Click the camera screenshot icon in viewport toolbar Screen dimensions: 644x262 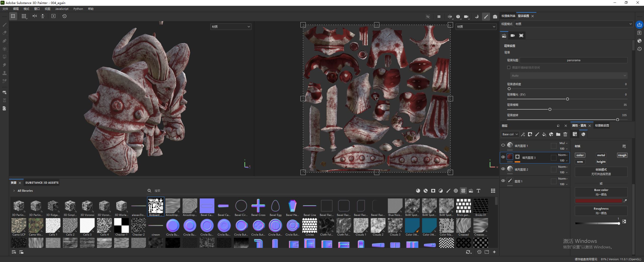[495, 17]
